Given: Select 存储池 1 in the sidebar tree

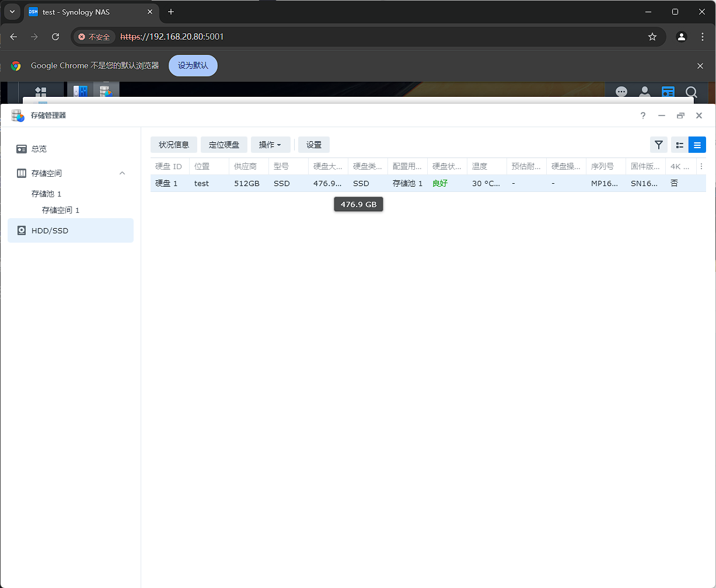Looking at the screenshot, I should [x=47, y=194].
